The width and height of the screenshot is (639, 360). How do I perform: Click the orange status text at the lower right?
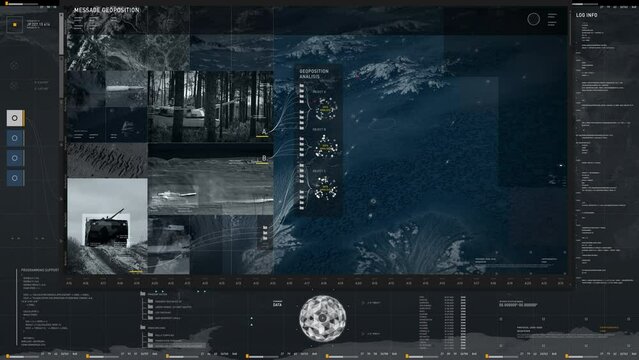click(609, 328)
